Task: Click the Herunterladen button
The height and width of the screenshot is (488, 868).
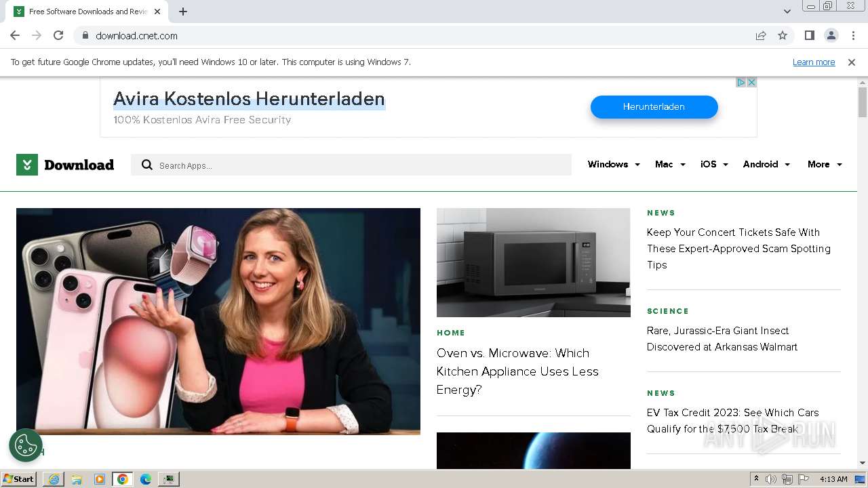Action: point(654,106)
